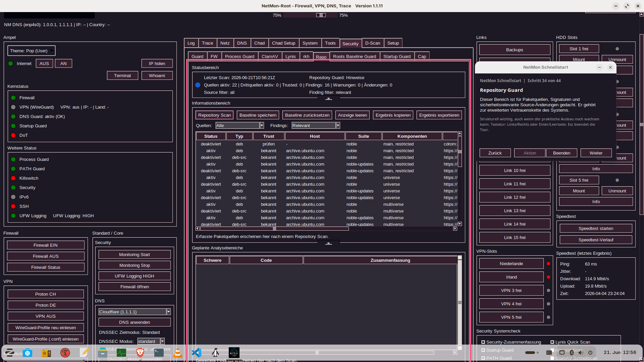The height and width of the screenshot is (362, 644).
Task: Launch the Brave browser icon
Action: pos(140,353)
